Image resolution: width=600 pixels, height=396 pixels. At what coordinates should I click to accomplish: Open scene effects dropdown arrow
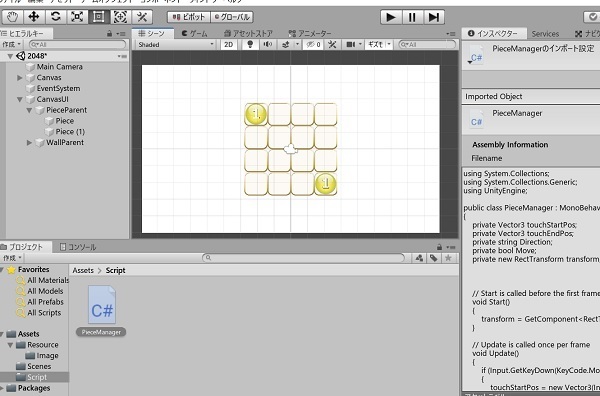(297, 45)
